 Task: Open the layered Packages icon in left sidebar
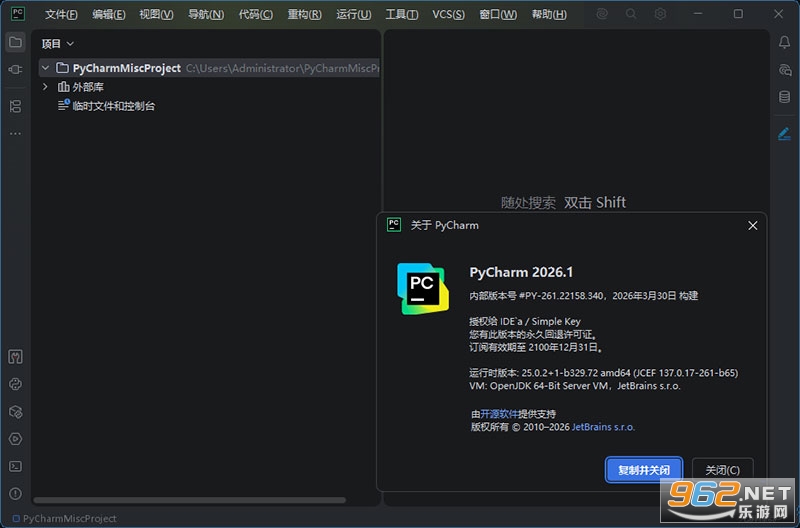15,412
